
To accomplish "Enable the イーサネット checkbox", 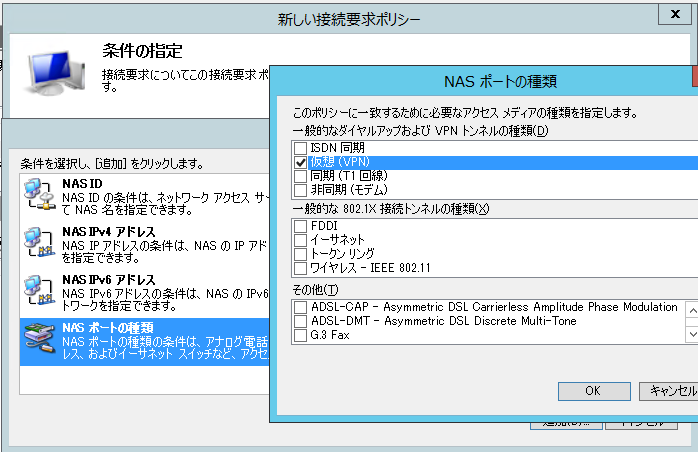I will (300, 240).
